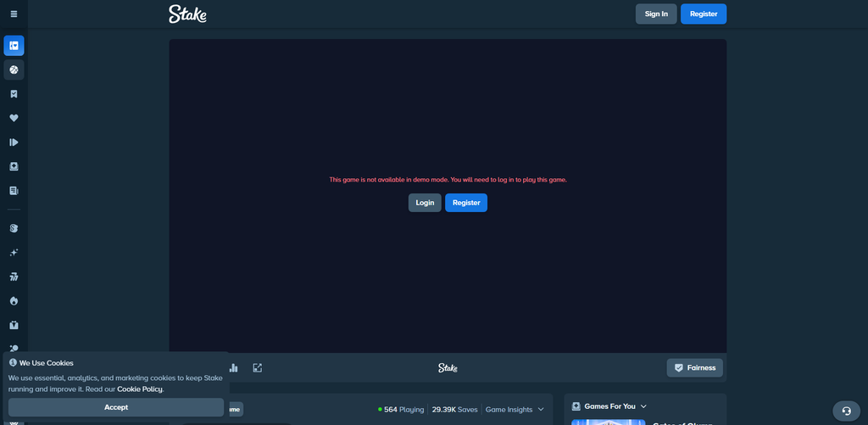Open live support headset button
Viewport: 868px width, 425px height.
(847, 411)
